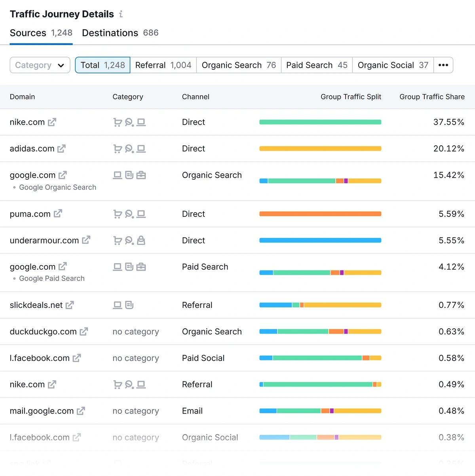This screenshot has height=476, width=475.
Task: Click the 0.77% traffic share value
Action: [x=451, y=305]
